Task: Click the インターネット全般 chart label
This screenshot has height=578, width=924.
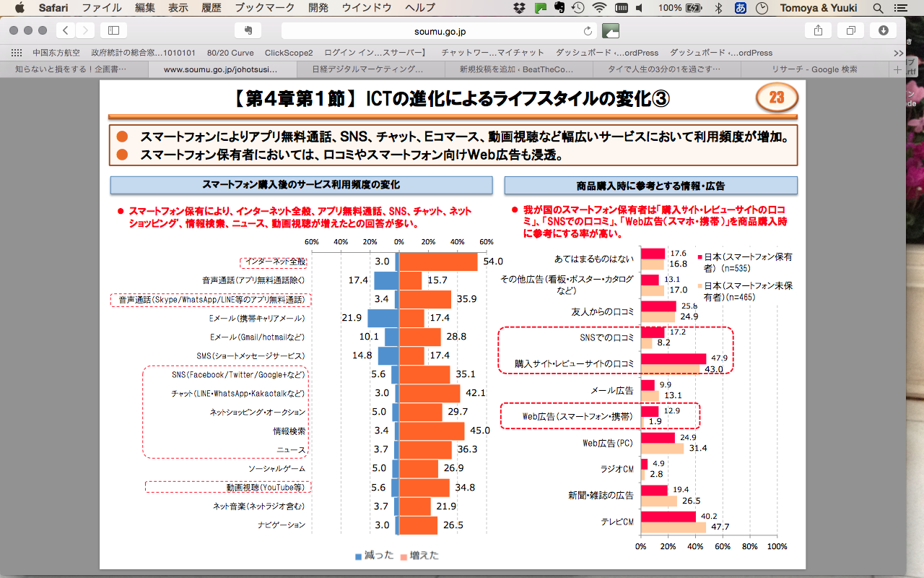Action: (x=274, y=261)
